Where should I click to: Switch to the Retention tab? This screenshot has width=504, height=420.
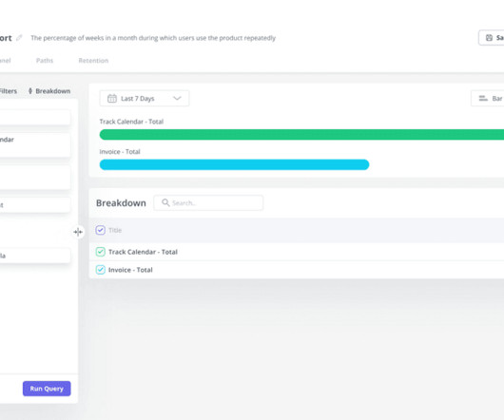coord(93,61)
